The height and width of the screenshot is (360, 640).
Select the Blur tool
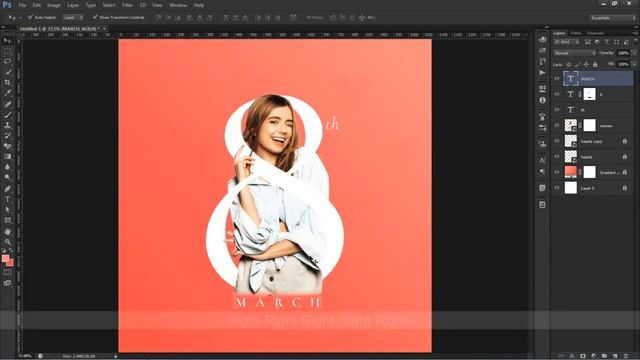[7, 167]
